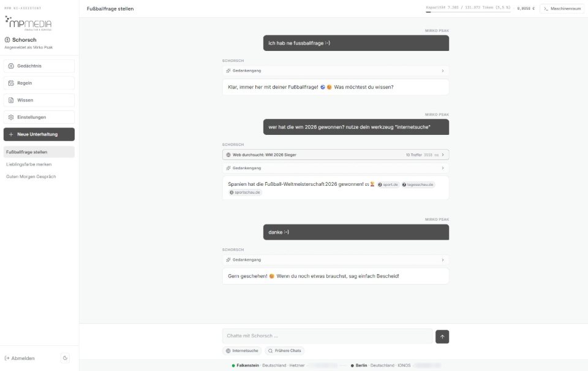Open the Guten Morgen Gespräch chat
The height and width of the screenshot is (371, 588).
coord(31,177)
